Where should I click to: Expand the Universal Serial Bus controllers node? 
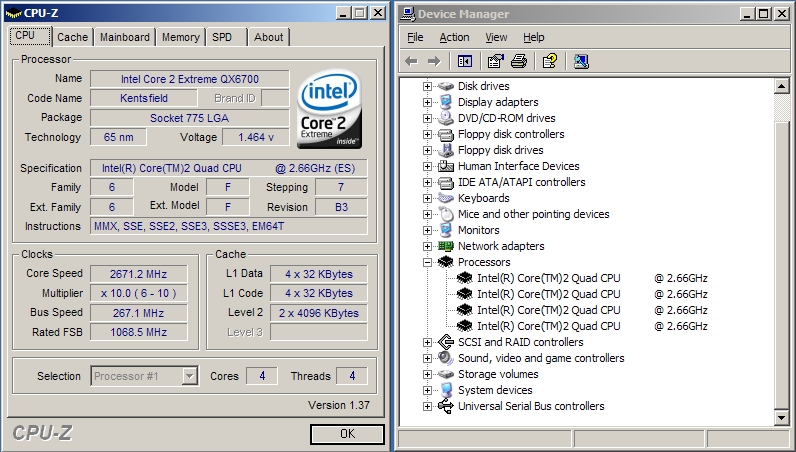tap(428, 406)
